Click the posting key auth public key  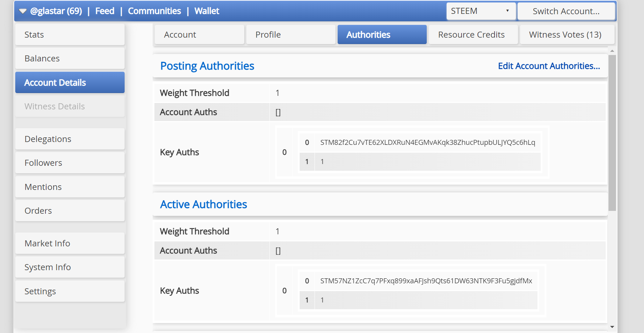coord(427,143)
